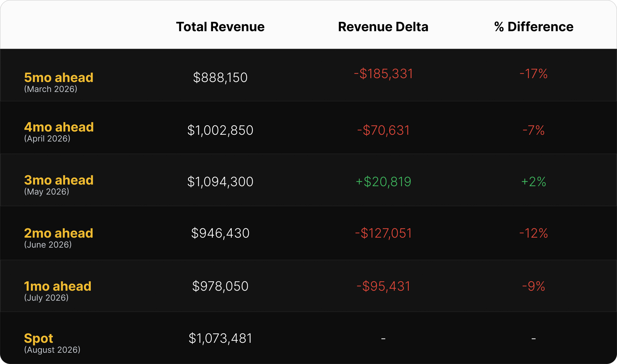The image size is (617, 364).
Task: Click the -$185,331 revenue delta
Action: tap(383, 74)
